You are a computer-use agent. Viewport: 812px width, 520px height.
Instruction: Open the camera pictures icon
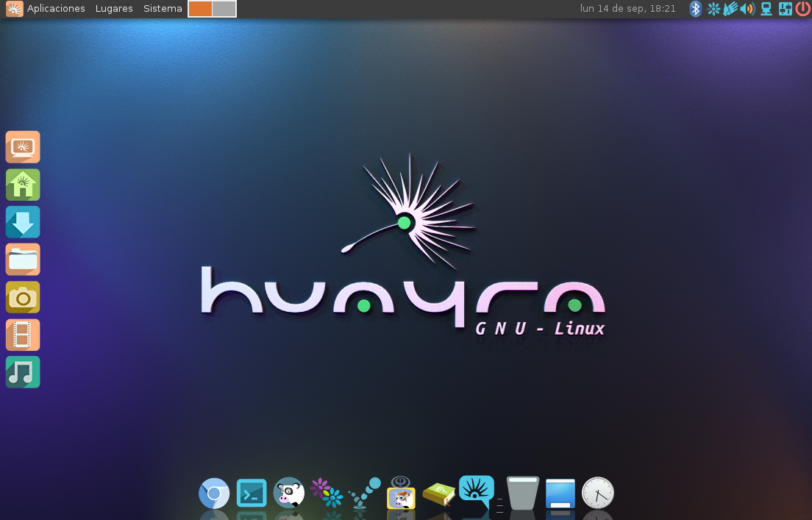point(23,297)
